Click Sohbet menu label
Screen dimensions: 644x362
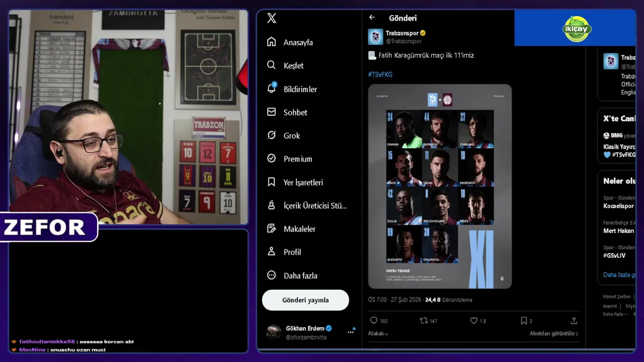(295, 113)
